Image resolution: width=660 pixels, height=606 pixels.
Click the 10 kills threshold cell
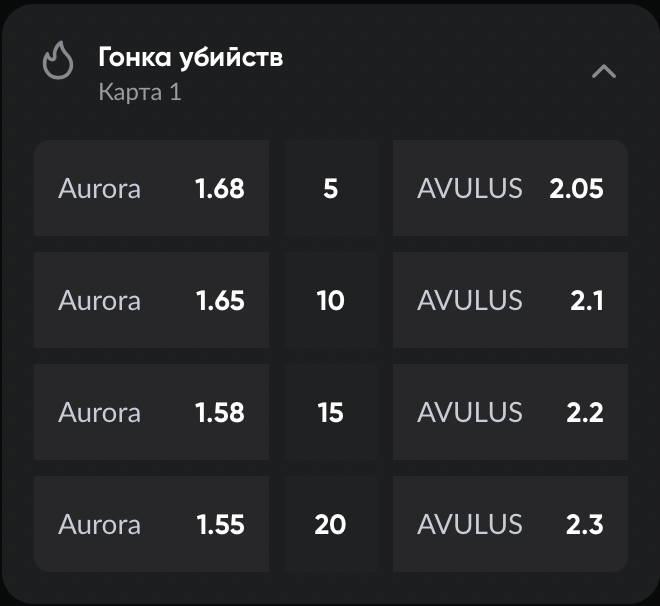[x=330, y=300]
